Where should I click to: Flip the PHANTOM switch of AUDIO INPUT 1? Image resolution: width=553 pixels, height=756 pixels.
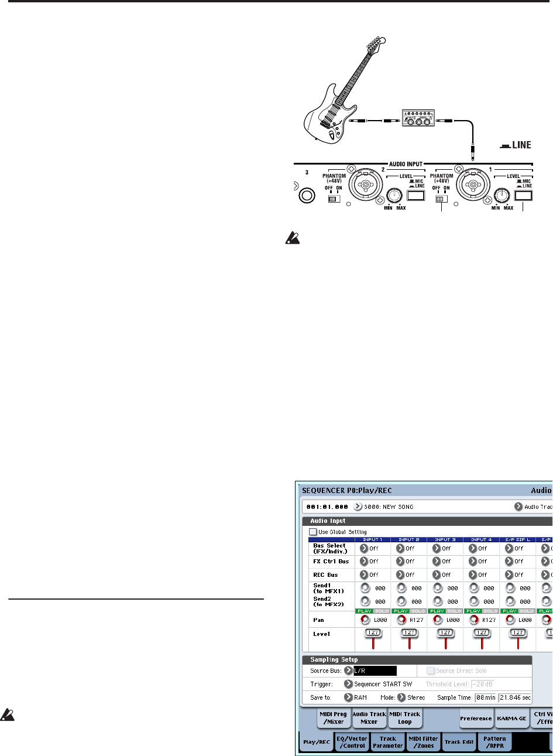click(441, 200)
